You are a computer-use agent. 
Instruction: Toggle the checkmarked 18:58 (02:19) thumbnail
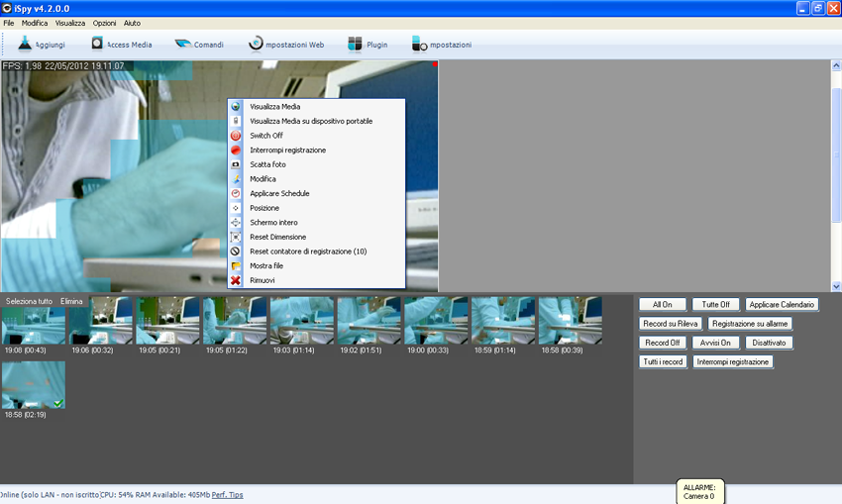(33, 385)
